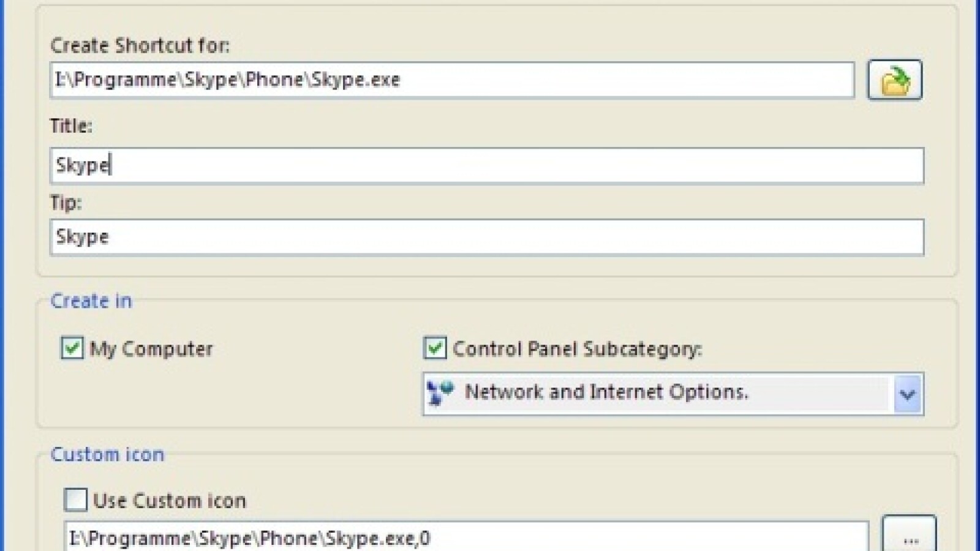The width and height of the screenshot is (980, 551).
Task: Click the Create Shortcut for label
Action: coord(140,45)
